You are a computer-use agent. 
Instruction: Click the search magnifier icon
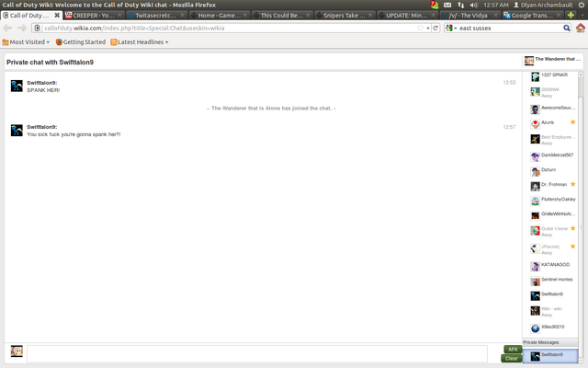click(567, 28)
